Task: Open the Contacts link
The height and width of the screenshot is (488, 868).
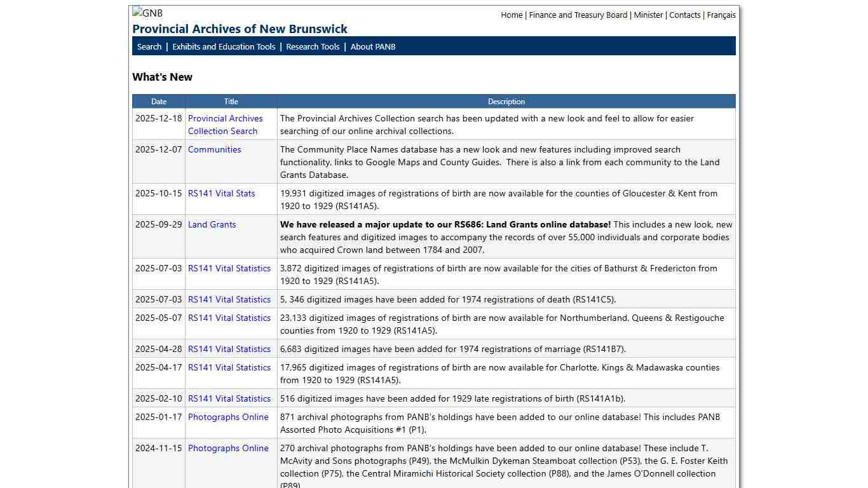Action: pyautogui.click(x=684, y=15)
